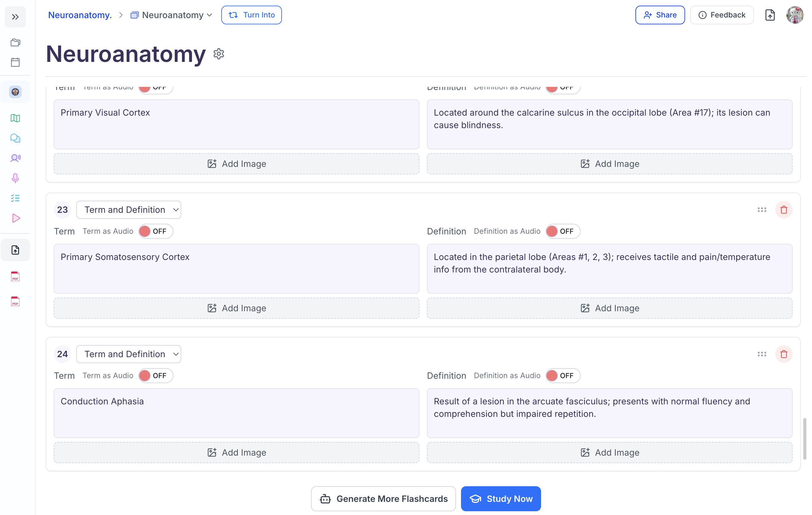
Task: Open the first PDF file in sidebar
Action: point(15,277)
